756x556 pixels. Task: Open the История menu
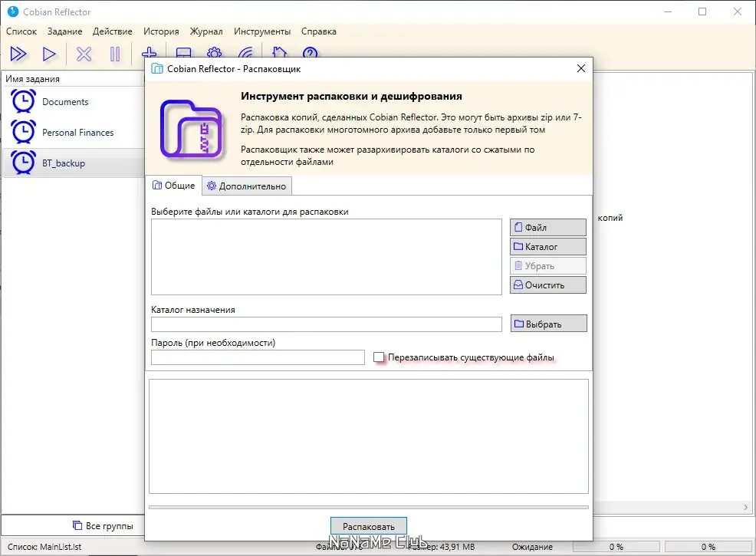[x=161, y=31]
